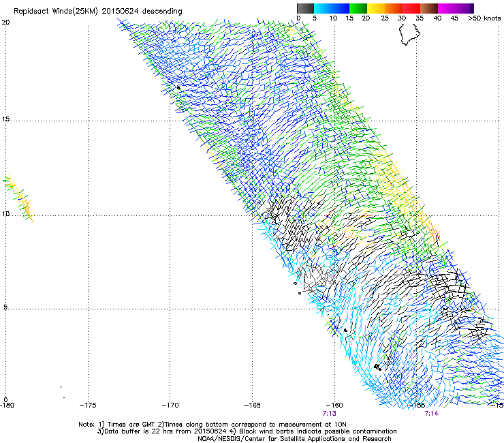
Task: Click the small yellow wind barb patch at left edge
Action: pyautogui.click(x=18, y=198)
